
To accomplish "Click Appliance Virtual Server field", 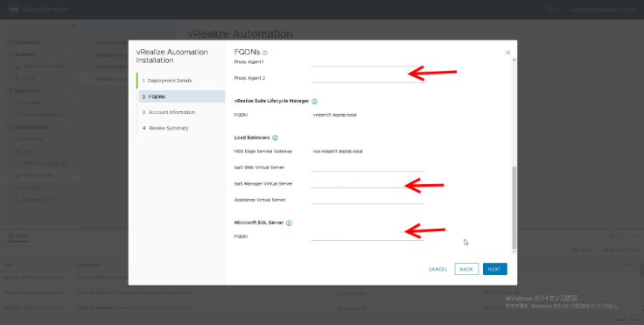I will click(x=367, y=200).
